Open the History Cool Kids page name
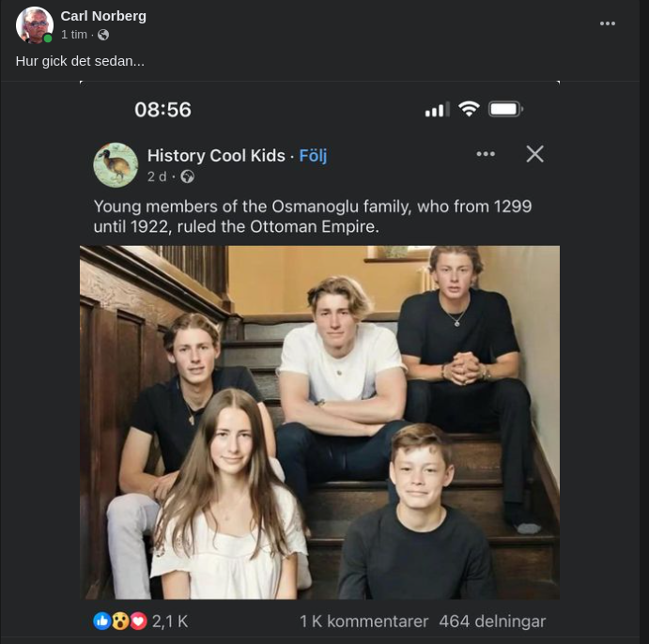Viewport: 649px width, 644px height. point(216,156)
